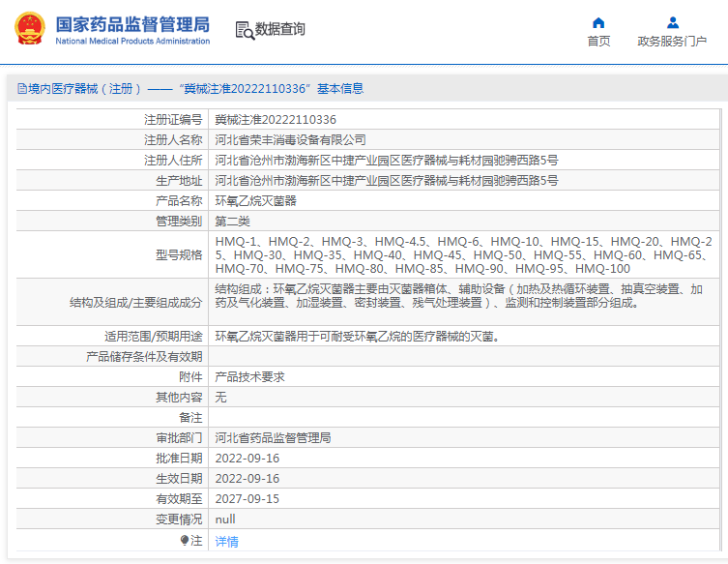Click the 变更情况 row label
This screenshot has height=564, width=728.
pyautogui.click(x=179, y=519)
